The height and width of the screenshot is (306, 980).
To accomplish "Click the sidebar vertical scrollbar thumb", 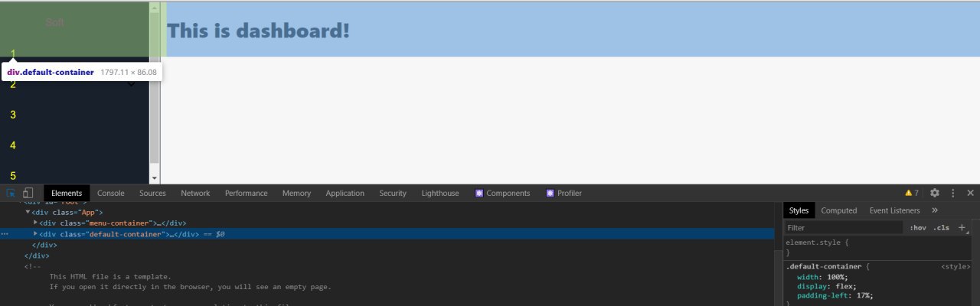I will click(155, 87).
